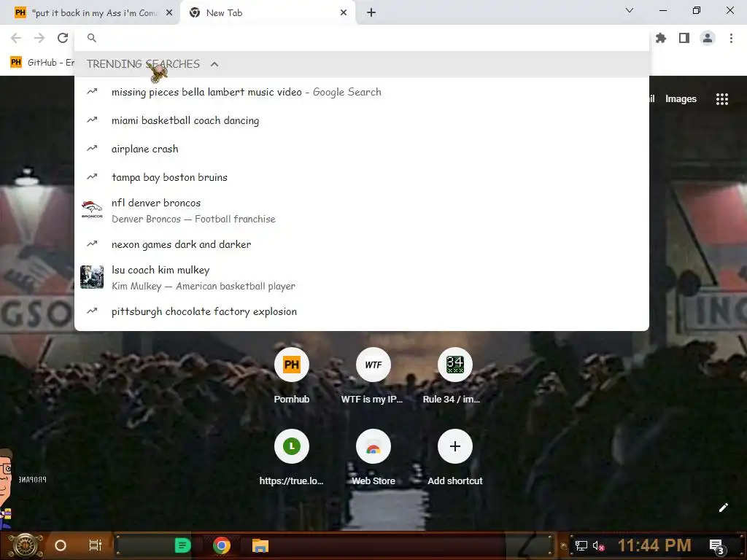Open the GitHub bookmark in bookmarks bar
Screen dimensions: 747x560
(x=42, y=63)
